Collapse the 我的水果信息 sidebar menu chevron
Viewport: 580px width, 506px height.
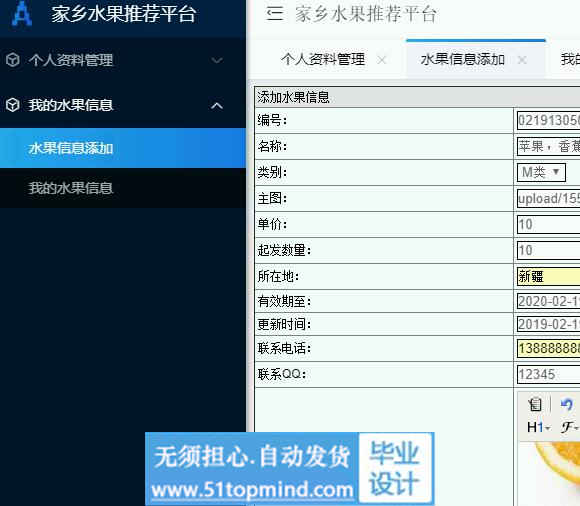[217, 106]
